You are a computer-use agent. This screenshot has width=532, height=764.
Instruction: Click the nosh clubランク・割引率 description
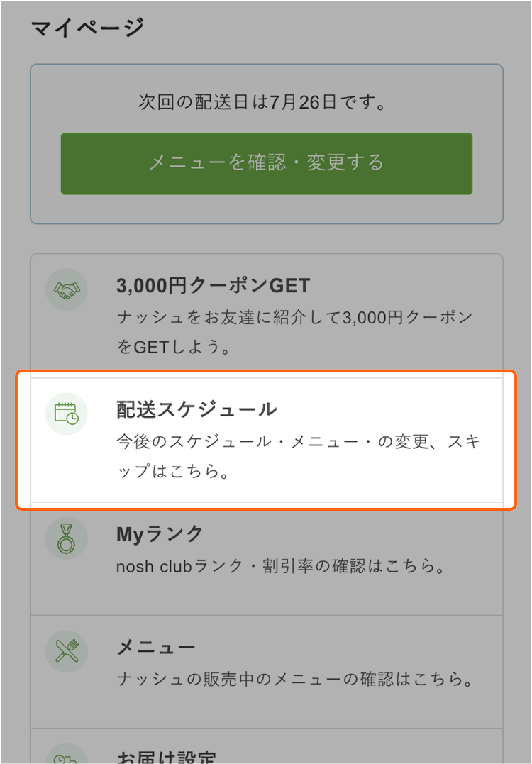(280, 566)
